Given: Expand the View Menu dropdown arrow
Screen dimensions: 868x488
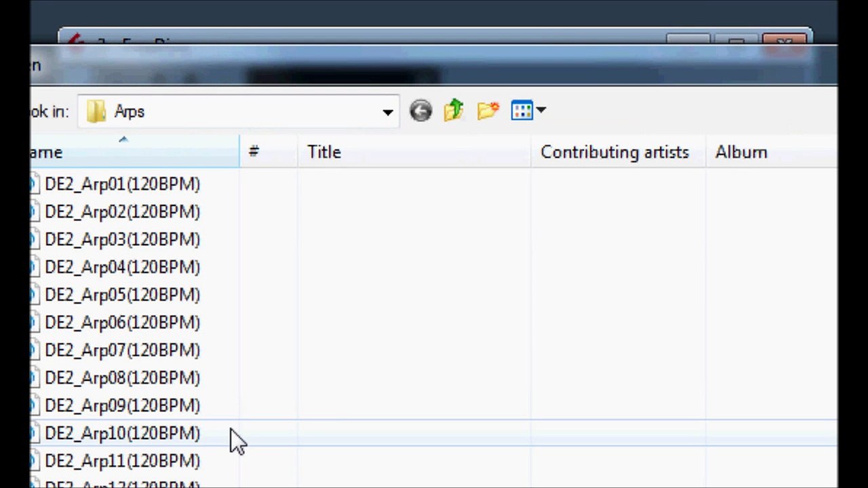Looking at the screenshot, I should coord(541,110).
